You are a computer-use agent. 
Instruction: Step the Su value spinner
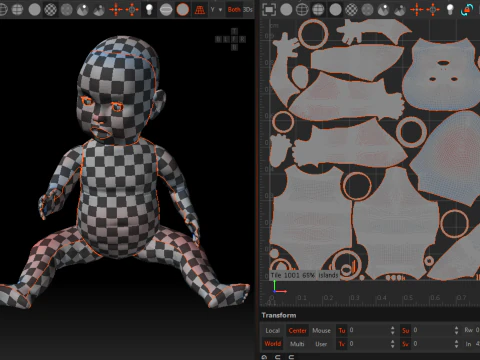[456, 330]
